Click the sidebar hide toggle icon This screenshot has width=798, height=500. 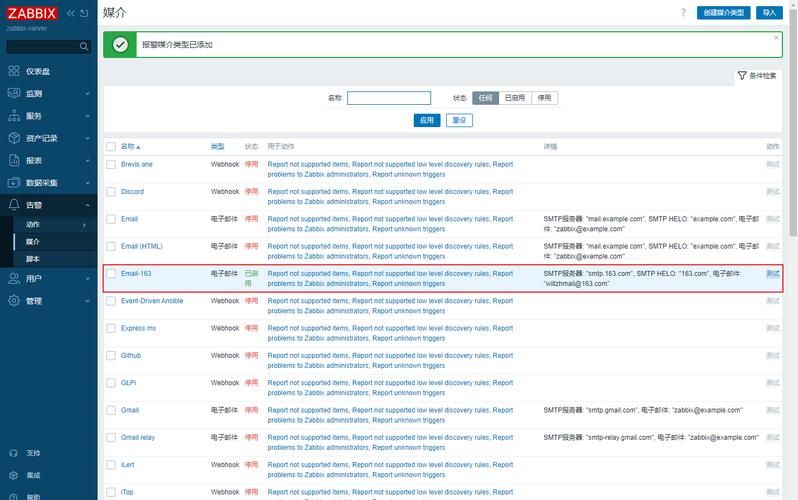[x=84, y=13]
